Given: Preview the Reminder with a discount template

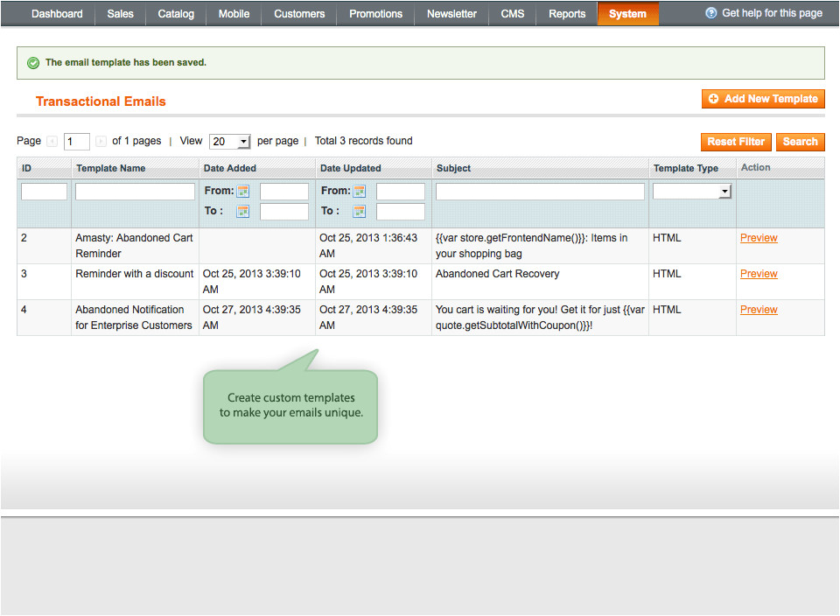Looking at the screenshot, I should [759, 274].
